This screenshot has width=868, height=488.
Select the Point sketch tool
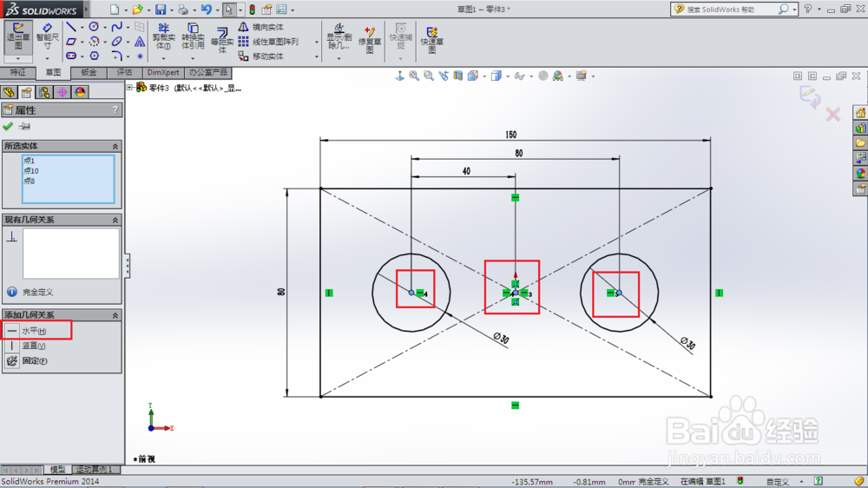click(140, 56)
